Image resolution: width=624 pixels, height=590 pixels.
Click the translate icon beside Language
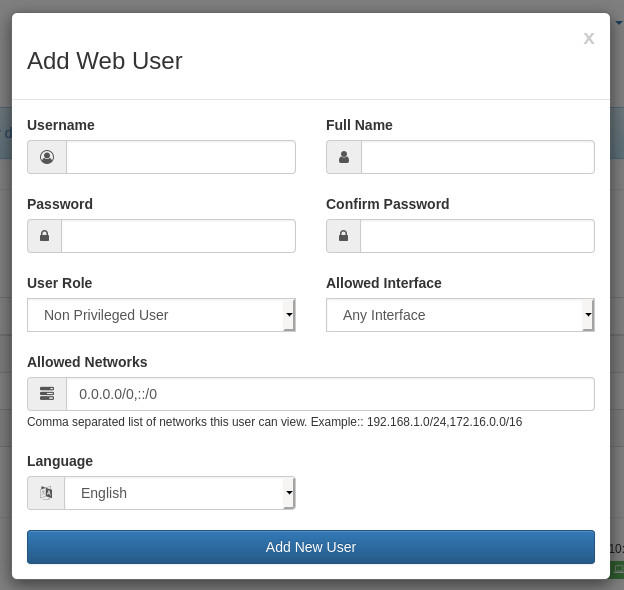46,493
